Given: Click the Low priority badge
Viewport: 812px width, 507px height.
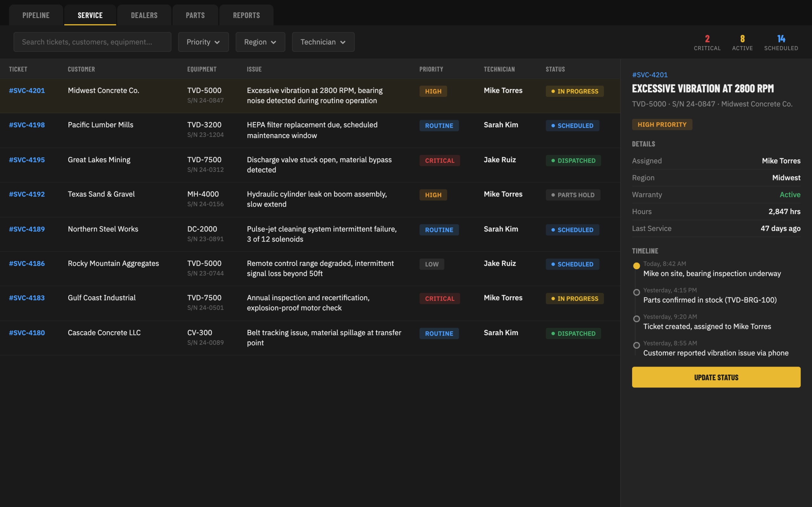Looking at the screenshot, I should [431, 264].
